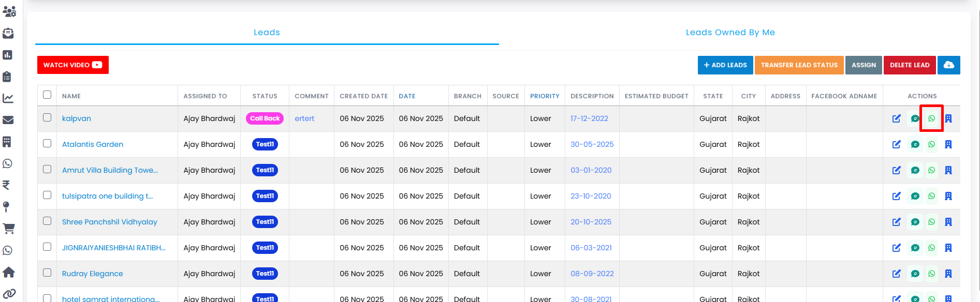Switch to Leads Owned By Me tab
980x302 pixels.
click(x=730, y=32)
